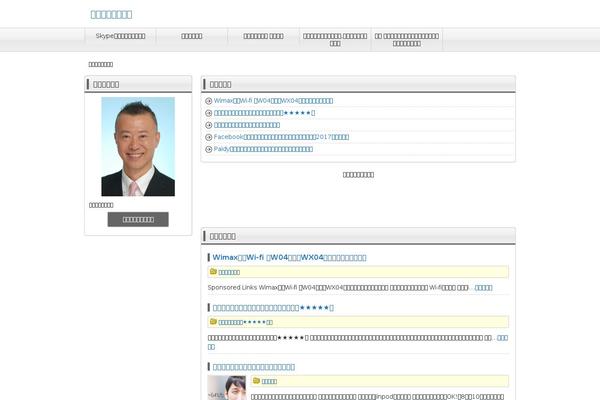Open the Skype navigation menu item
Screen dimensions: 600x400
120,36
